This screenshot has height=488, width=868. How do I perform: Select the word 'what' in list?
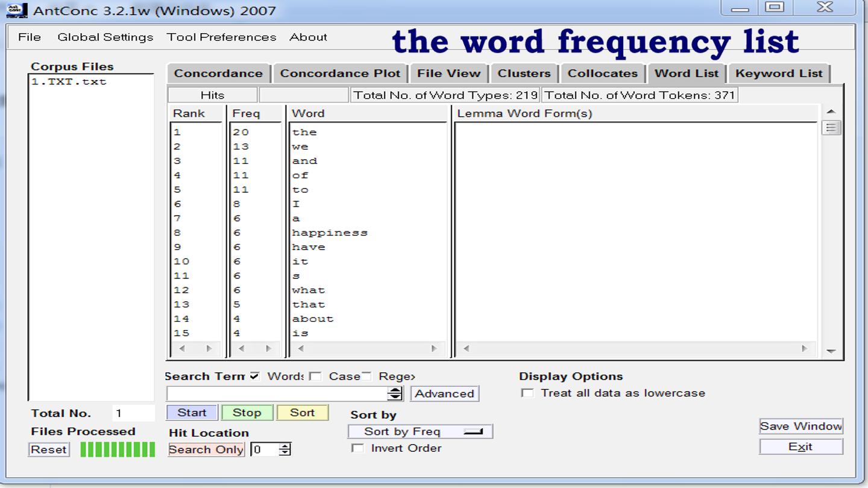tap(309, 290)
